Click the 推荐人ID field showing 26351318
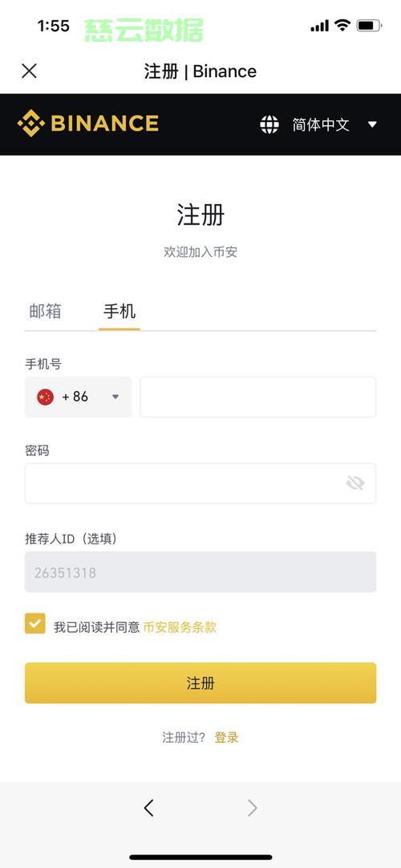The image size is (401, 868). (x=200, y=572)
